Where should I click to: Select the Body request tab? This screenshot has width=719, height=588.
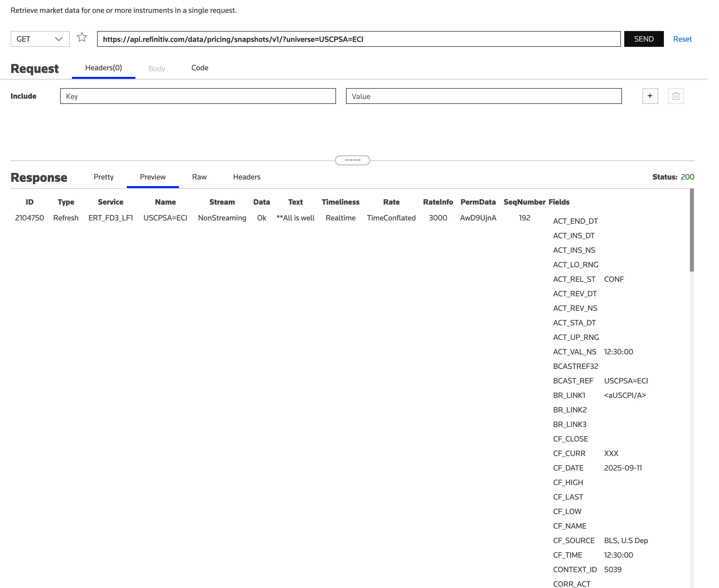coord(156,69)
